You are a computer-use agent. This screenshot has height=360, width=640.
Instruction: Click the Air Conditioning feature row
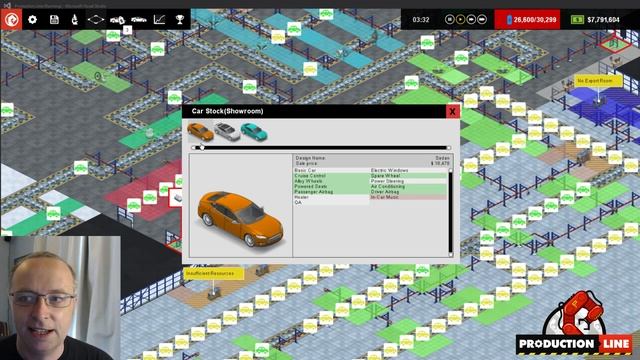coord(408,186)
